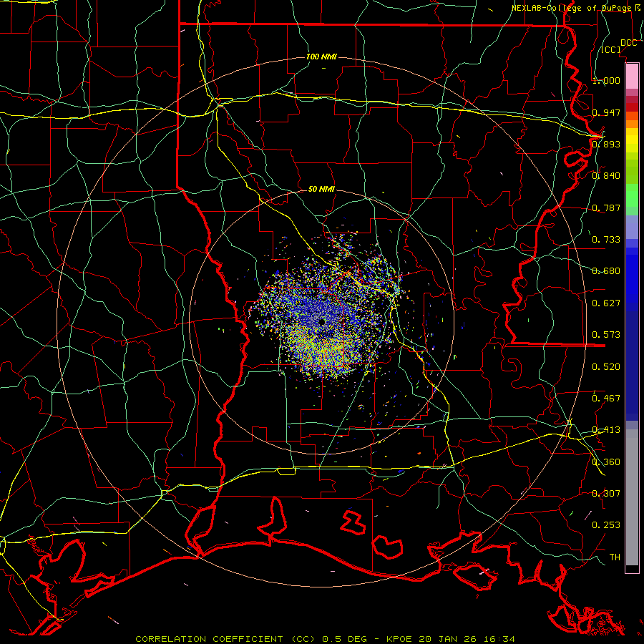Screen dimensions: 644x644
Task: Click the 0.787 scale value
Action: point(606,208)
